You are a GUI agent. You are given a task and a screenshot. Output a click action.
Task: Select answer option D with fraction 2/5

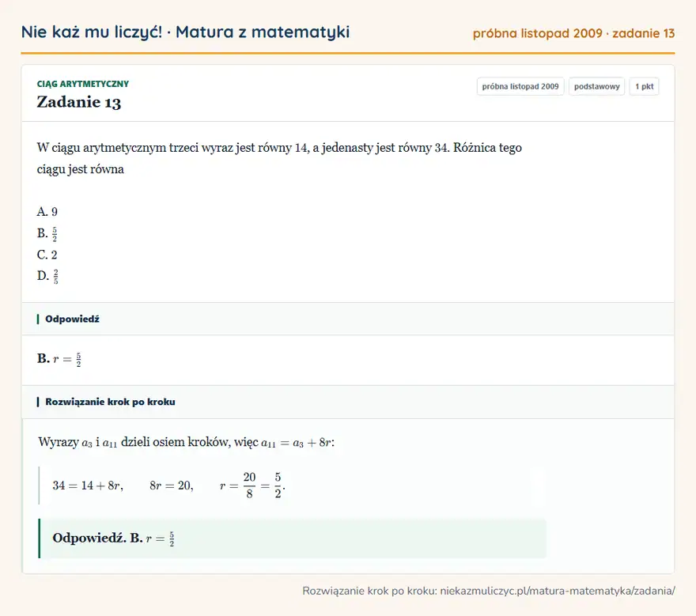[x=47, y=276]
